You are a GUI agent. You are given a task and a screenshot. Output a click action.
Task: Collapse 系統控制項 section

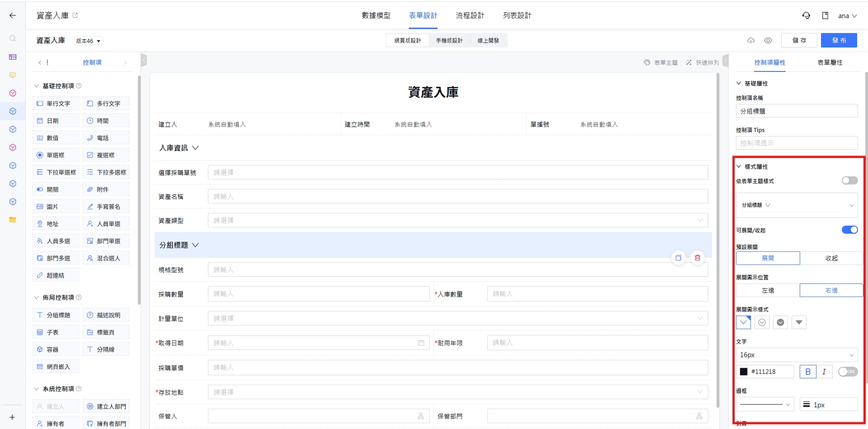click(x=37, y=389)
